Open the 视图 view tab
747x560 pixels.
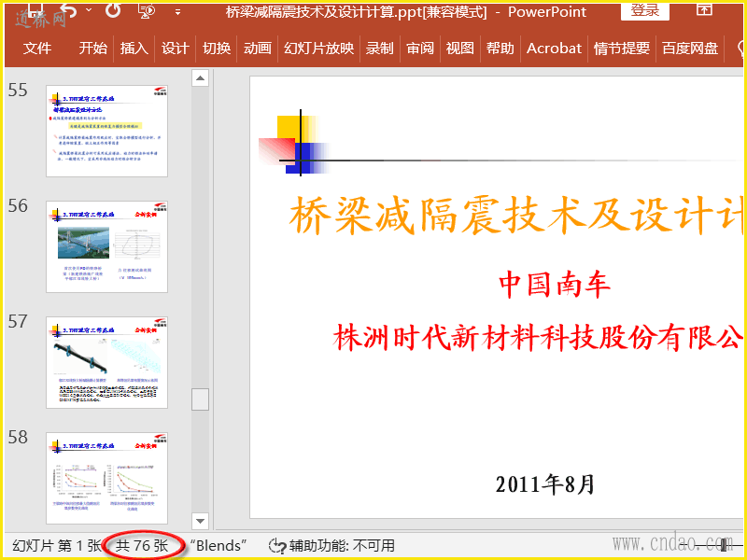coord(459,49)
